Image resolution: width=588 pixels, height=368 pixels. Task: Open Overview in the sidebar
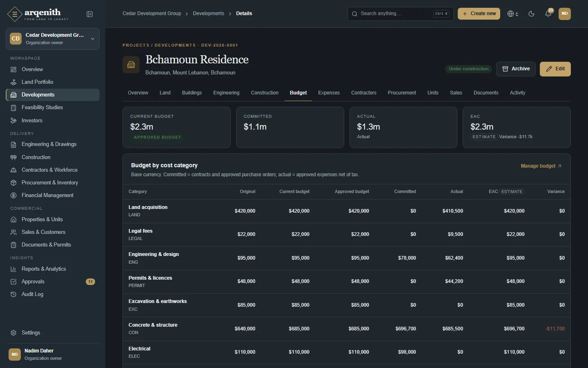[53, 70]
